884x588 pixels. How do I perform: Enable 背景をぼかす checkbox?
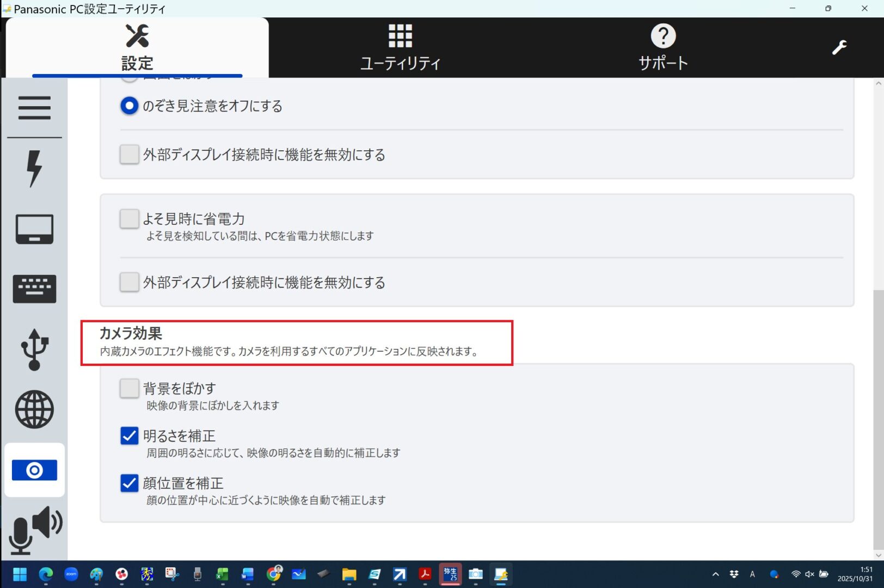(129, 388)
